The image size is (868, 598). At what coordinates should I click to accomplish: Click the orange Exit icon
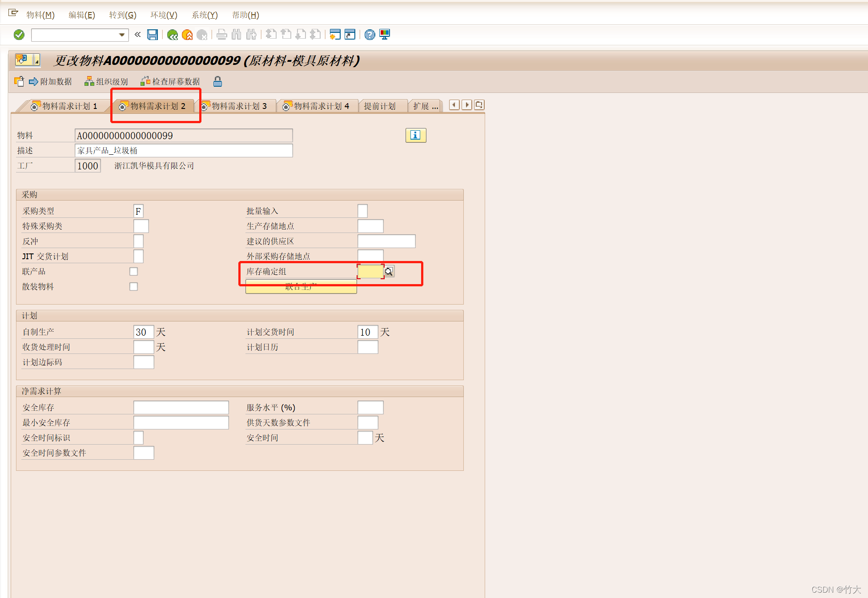[x=187, y=35]
